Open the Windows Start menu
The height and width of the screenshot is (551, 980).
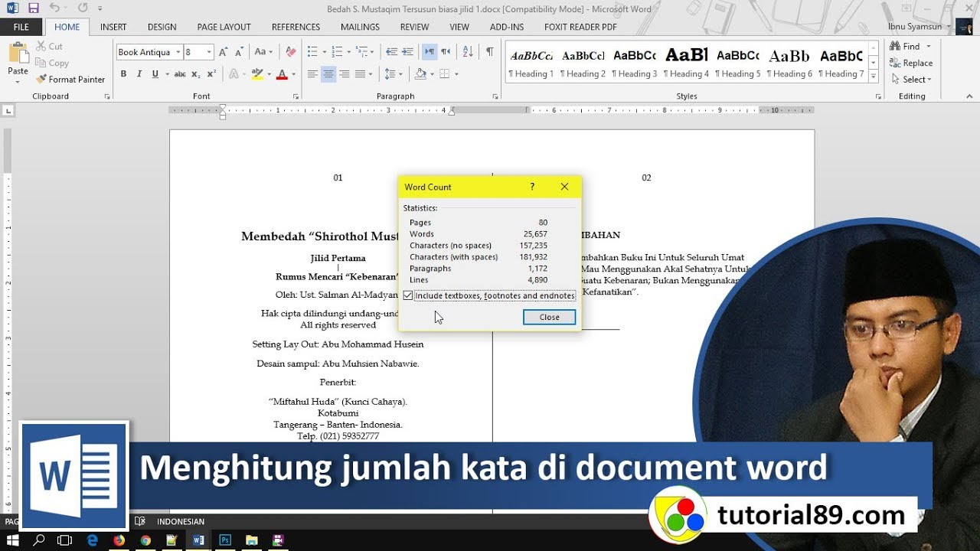(13, 540)
